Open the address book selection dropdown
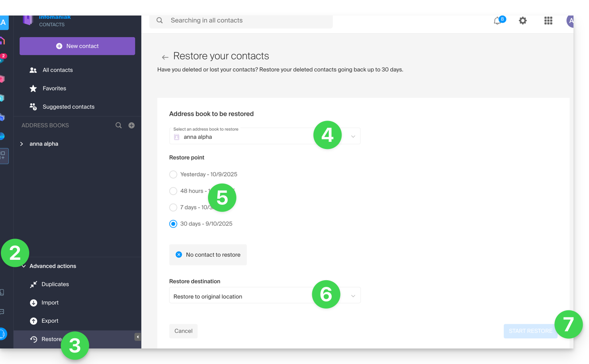 pyautogui.click(x=265, y=137)
